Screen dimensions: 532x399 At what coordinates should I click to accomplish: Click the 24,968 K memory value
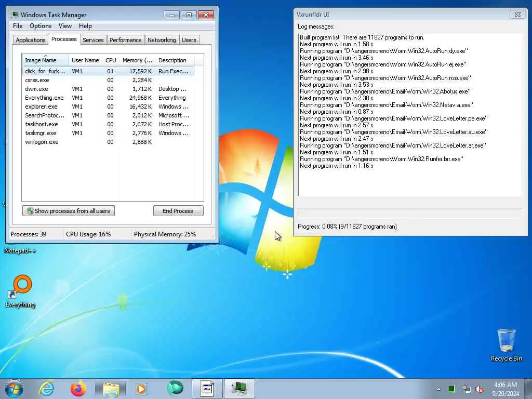(140, 98)
